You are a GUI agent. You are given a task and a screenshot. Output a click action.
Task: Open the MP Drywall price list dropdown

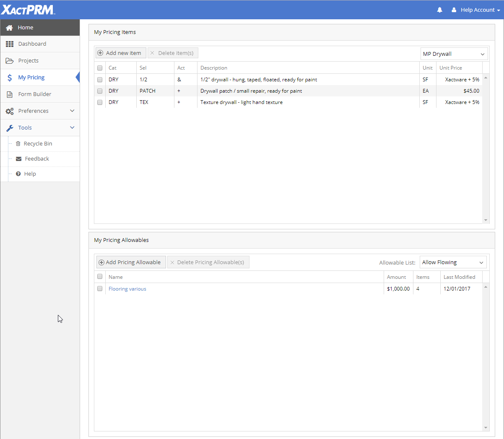click(x=454, y=54)
